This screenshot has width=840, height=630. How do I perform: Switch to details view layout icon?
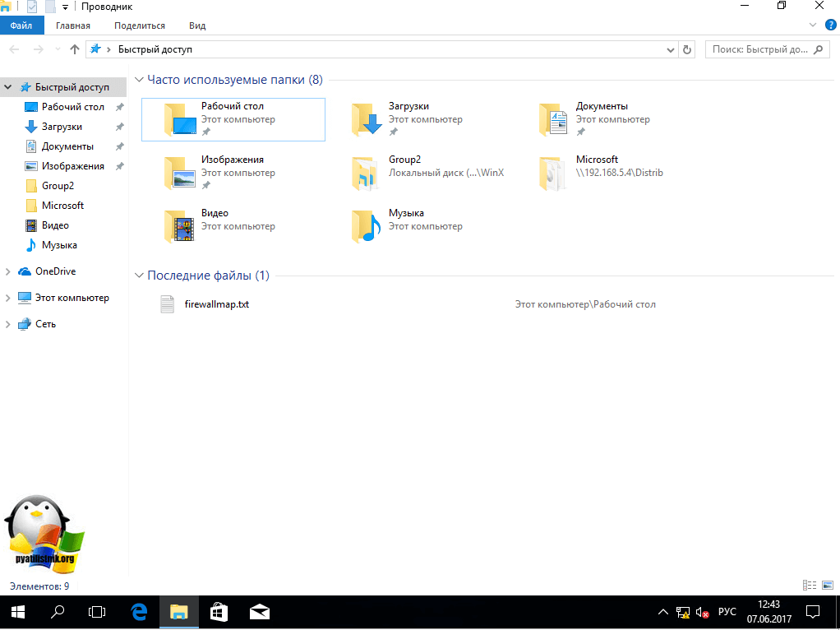810,586
